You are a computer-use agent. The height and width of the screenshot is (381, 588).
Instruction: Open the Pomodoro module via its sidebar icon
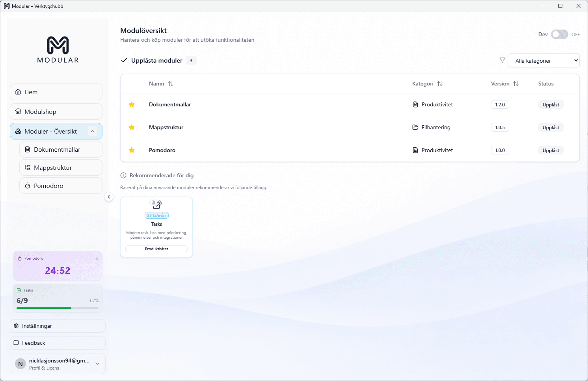point(27,186)
